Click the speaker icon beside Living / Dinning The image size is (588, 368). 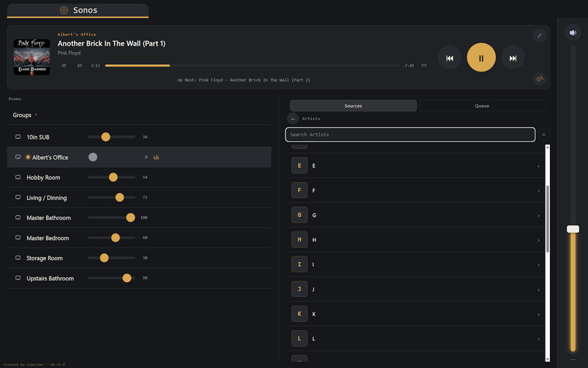pyautogui.click(x=18, y=198)
